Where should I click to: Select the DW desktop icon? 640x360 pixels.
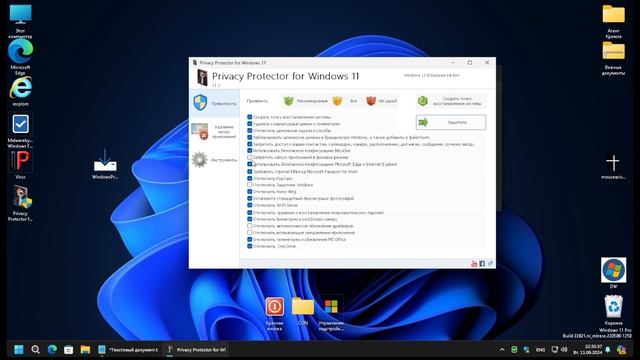point(613,273)
